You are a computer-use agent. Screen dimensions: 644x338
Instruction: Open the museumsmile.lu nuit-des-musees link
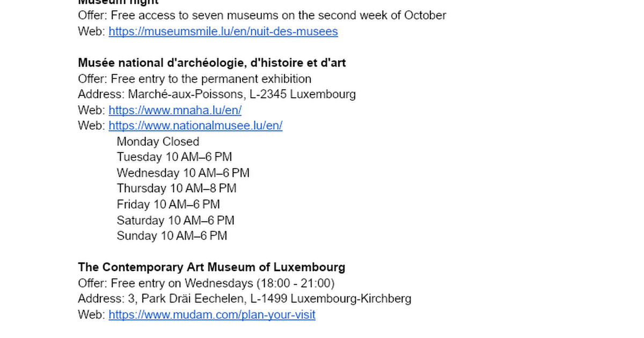223,32
